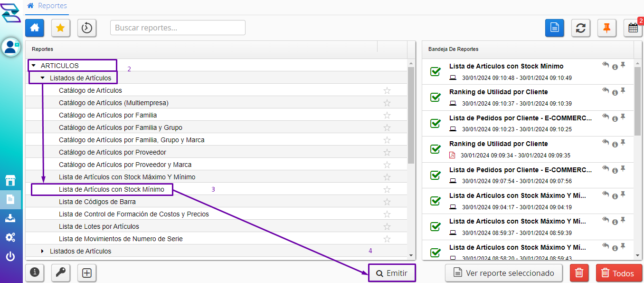The height and width of the screenshot is (283, 644).
Task: Check the Lista de Pedidos por Cliente 09:10:23 item
Action: tap(435, 123)
